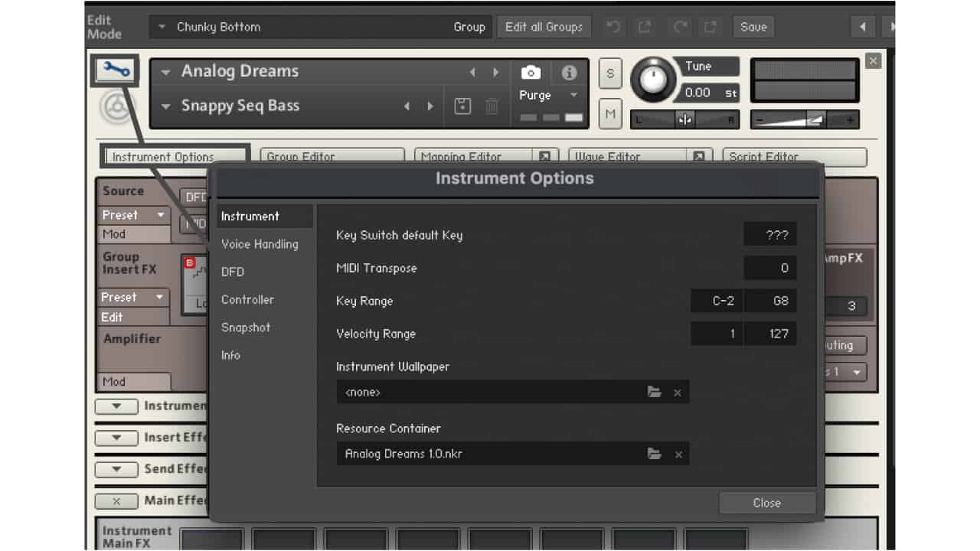Open the Resource Container folder browser icon
Screen dimensions: 980x551
[655, 454]
